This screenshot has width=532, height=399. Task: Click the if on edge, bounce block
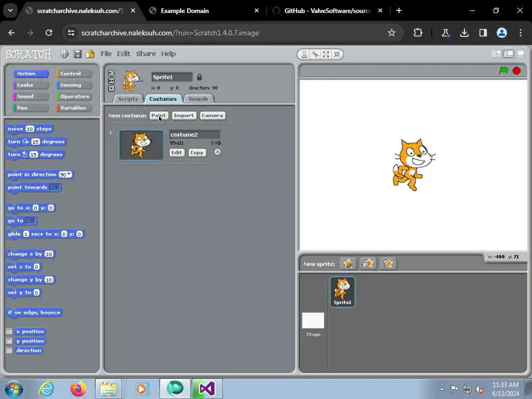(34, 312)
